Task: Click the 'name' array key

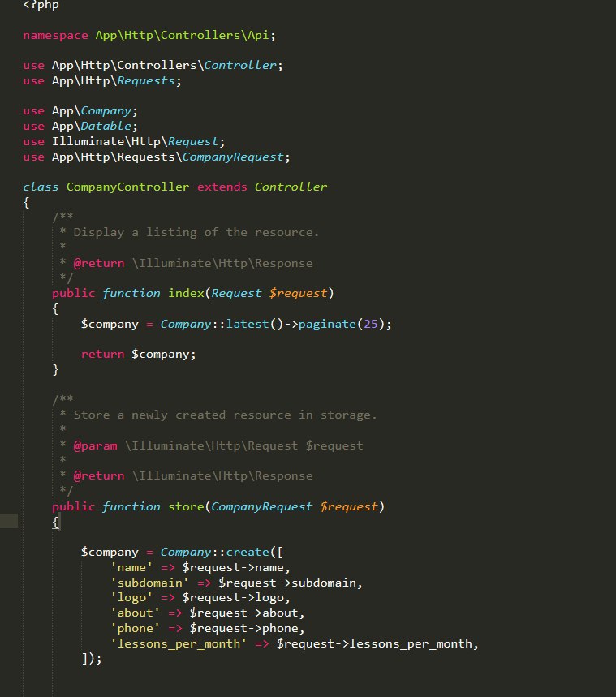Action: point(131,568)
